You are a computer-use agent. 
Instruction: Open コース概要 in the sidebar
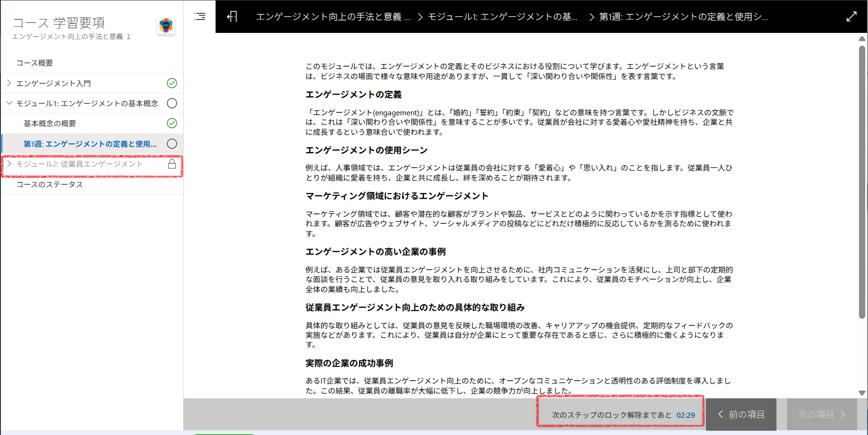[35, 63]
